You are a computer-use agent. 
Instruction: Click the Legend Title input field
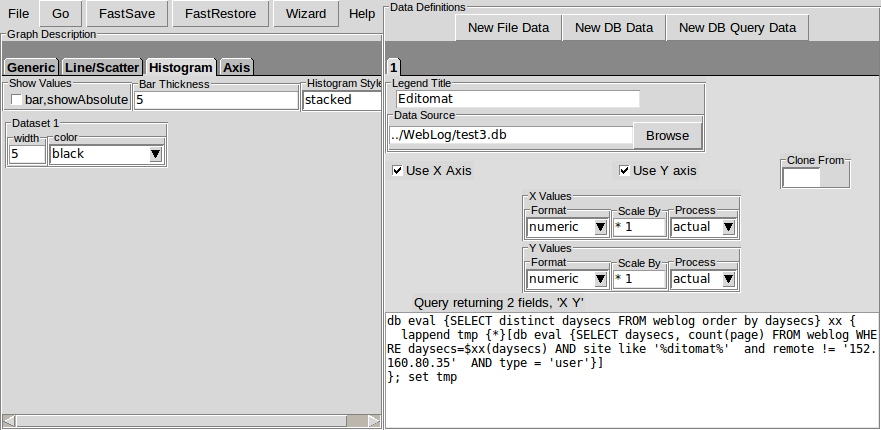[x=516, y=99]
